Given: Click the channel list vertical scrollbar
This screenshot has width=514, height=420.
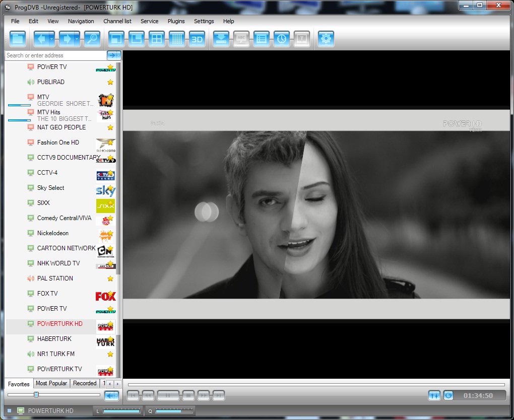Looking at the screenshot, I should coord(118,220).
